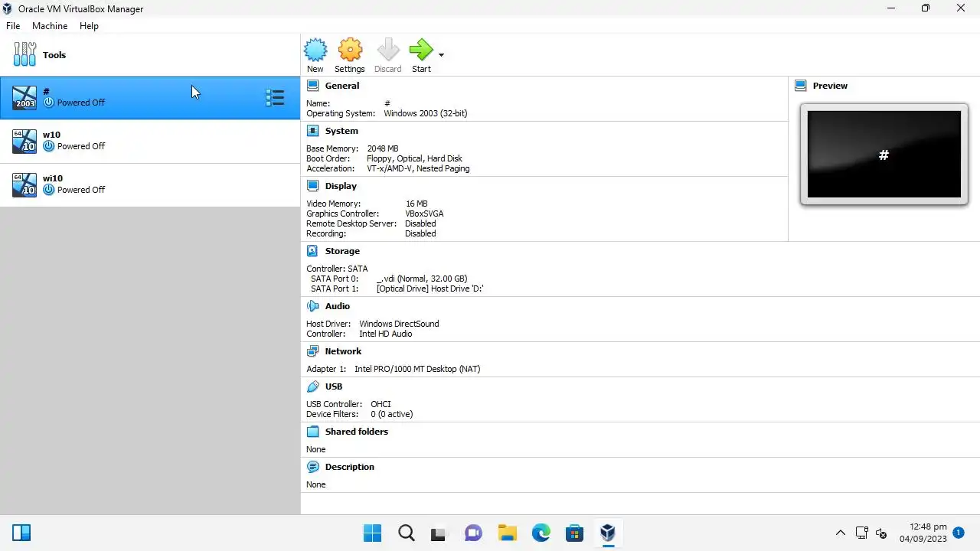Click the Windows DirectSound host driver value
The image size is (980, 551).
pos(399,324)
